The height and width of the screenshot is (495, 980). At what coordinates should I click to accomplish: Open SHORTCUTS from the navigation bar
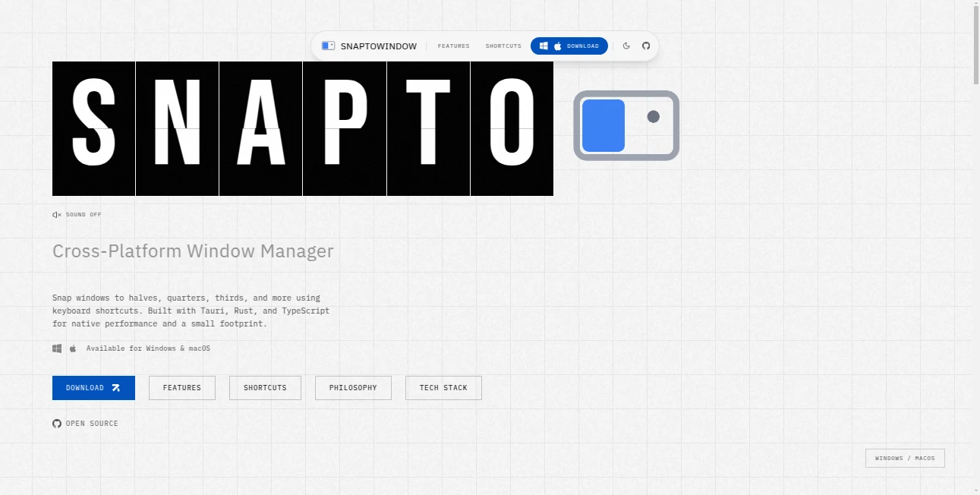pos(503,46)
